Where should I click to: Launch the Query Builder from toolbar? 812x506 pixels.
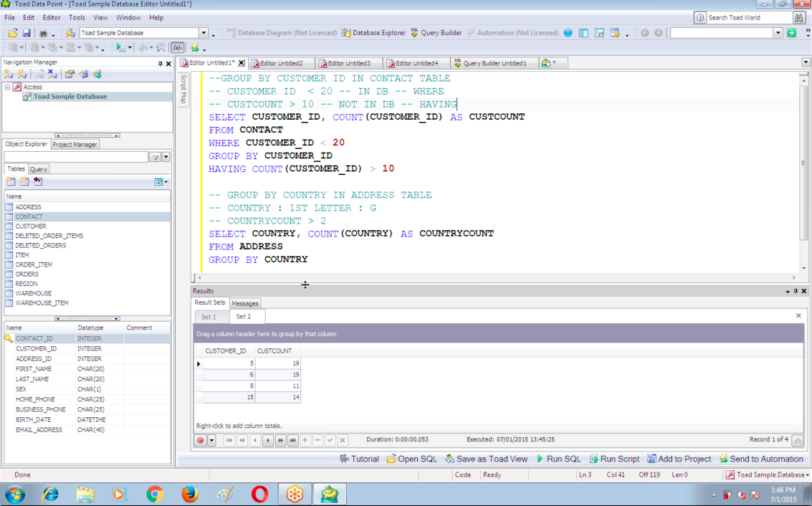436,33
